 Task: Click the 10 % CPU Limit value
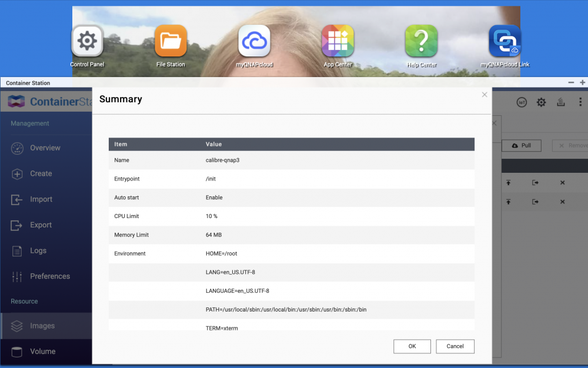pos(212,216)
